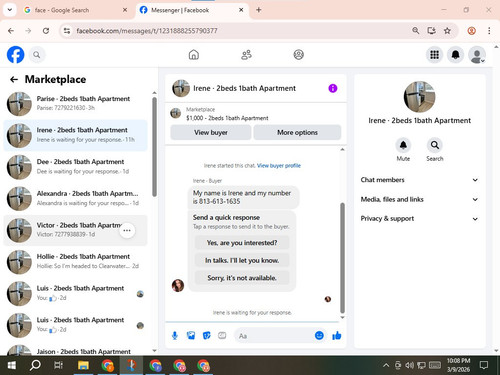Click the voice clip microphone icon

(x=175, y=336)
